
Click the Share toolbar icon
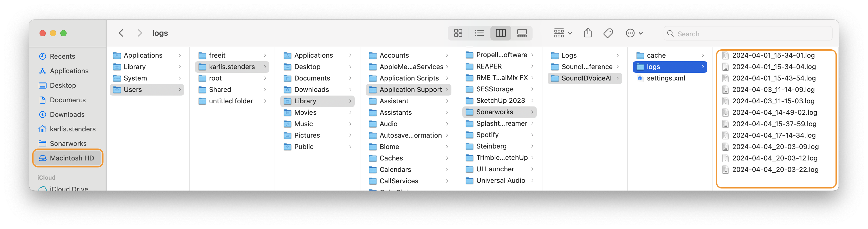(x=588, y=33)
